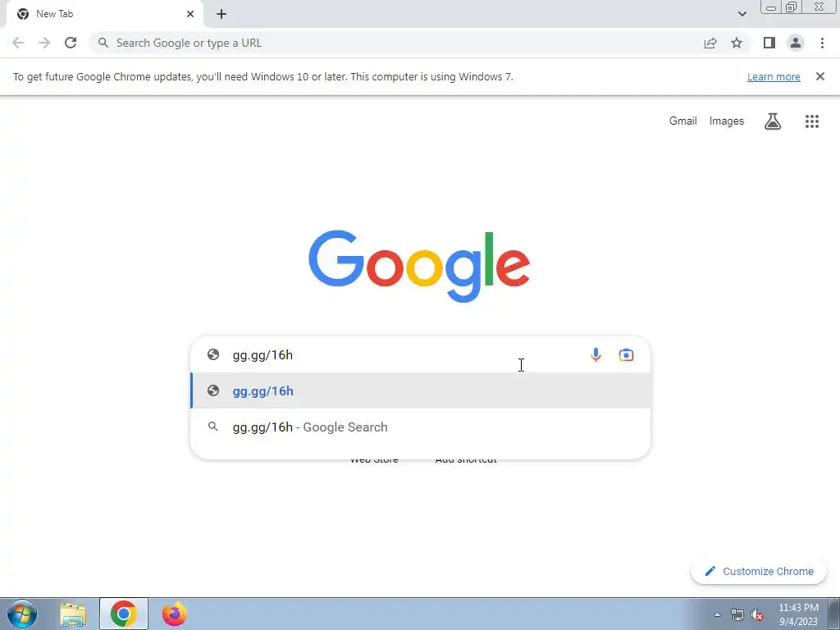Launch Firefox from the taskbar
The height and width of the screenshot is (630, 840).
click(x=175, y=614)
